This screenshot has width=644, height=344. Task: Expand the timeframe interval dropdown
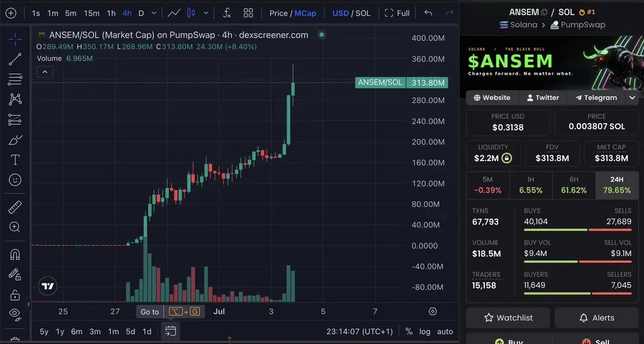pos(155,13)
